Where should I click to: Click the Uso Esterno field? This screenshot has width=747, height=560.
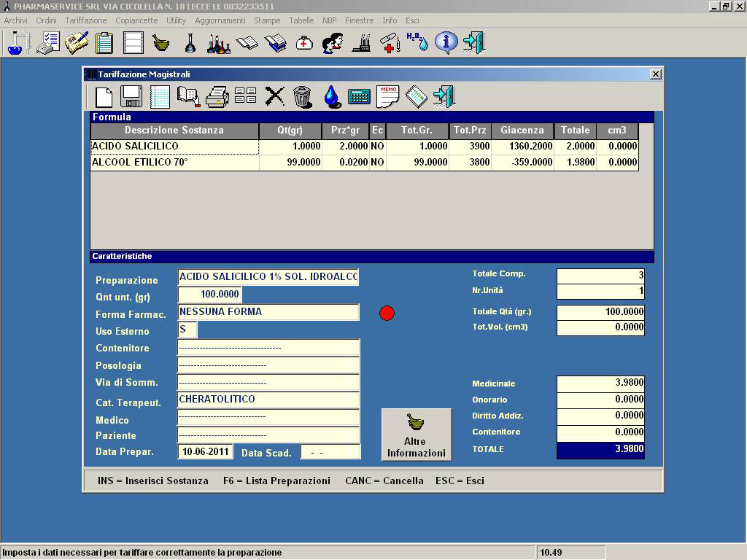point(187,330)
